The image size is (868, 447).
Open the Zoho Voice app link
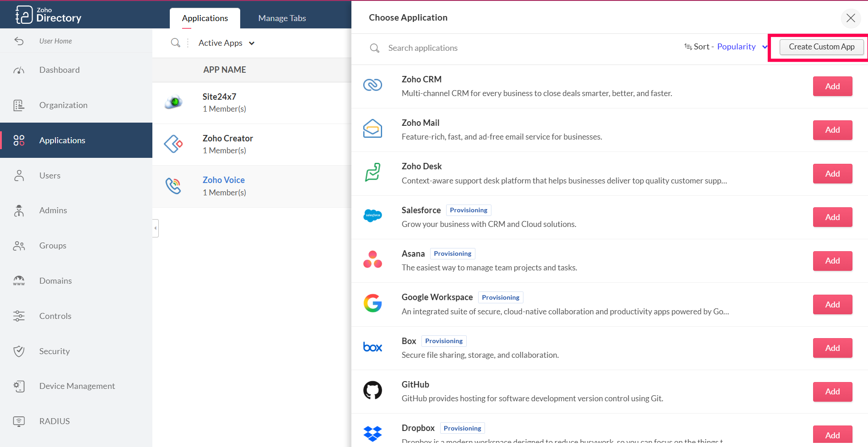pos(223,180)
